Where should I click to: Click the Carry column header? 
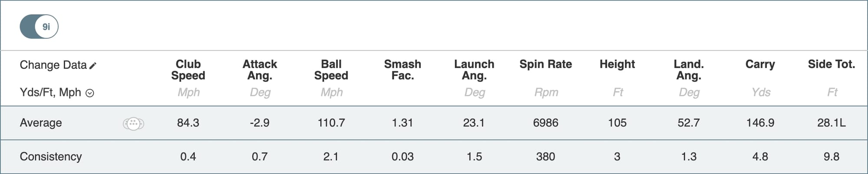[x=760, y=64]
